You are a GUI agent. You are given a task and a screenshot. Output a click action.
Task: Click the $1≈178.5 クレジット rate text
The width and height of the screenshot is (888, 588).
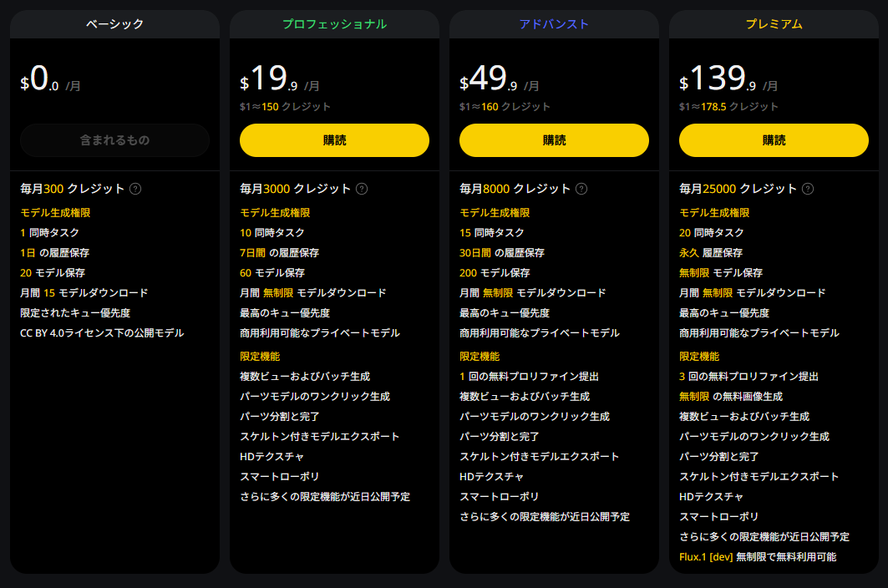(728, 106)
